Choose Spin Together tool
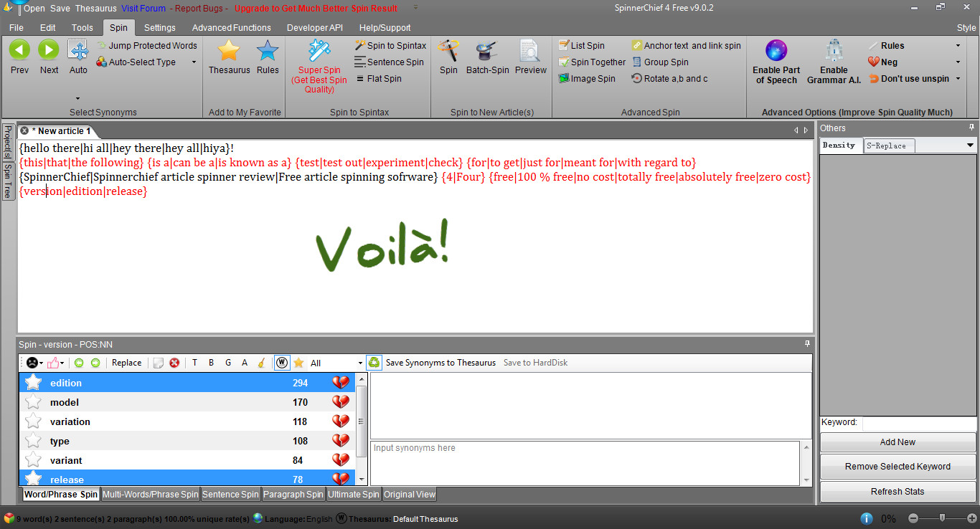This screenshot has height=529, width=980. tap(592, 62)
